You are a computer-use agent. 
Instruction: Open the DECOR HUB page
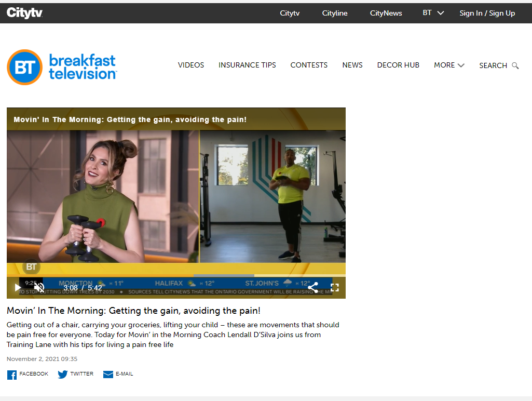(x=398, y=65)
